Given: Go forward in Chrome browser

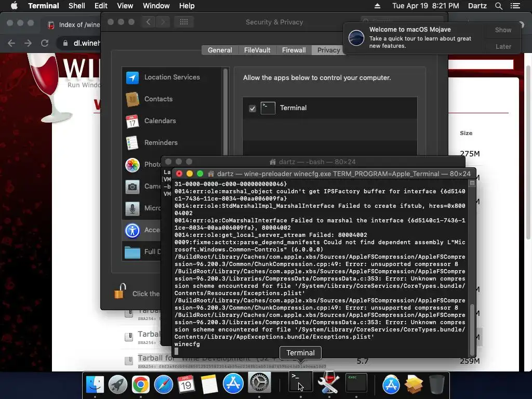Looking at the screenshot, I should tap(28, 43).
